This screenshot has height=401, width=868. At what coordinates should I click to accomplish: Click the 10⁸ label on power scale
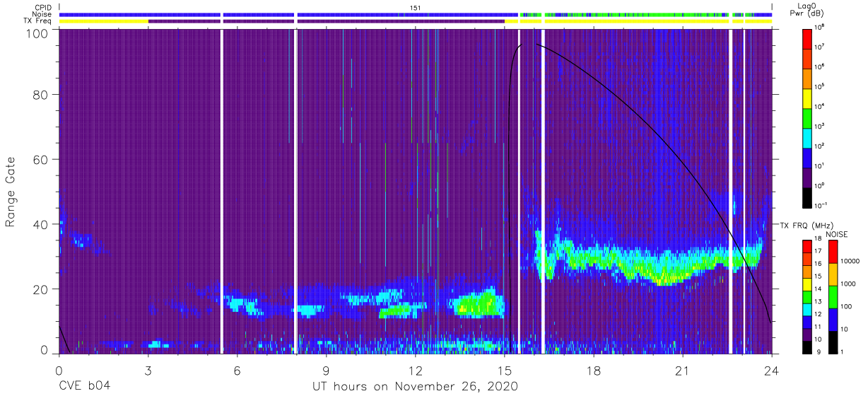coord(820,27)
